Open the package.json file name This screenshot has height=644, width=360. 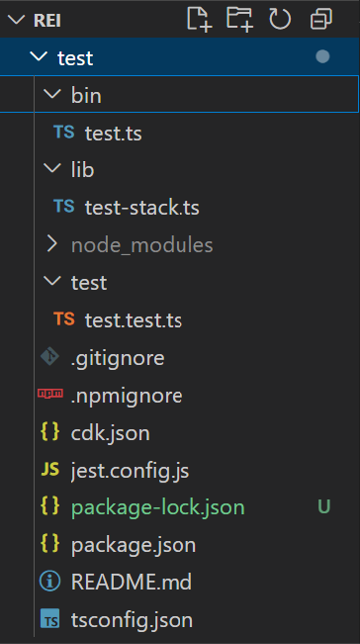(134, 545)
